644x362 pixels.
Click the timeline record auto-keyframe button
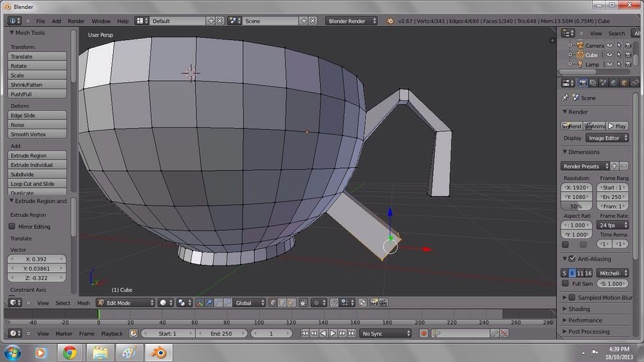[x=423, y=334]
